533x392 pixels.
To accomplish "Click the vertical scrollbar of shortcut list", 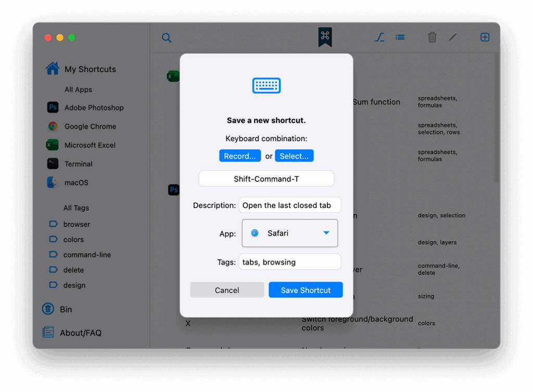I will click(497, 118).
